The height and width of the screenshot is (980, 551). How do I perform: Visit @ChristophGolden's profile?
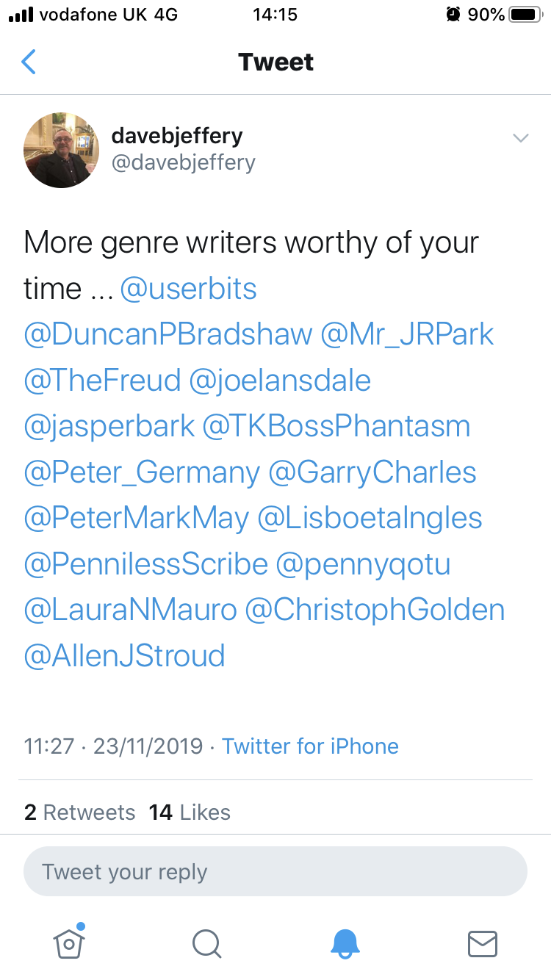[x=375, y=610]
